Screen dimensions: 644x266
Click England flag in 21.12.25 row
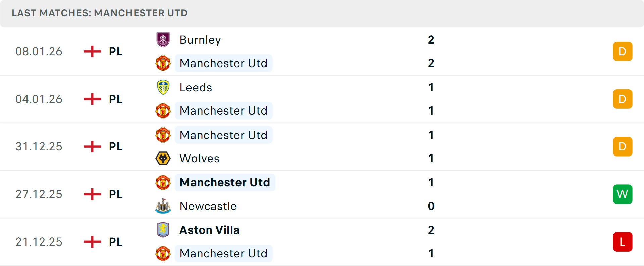coord(92,242)
